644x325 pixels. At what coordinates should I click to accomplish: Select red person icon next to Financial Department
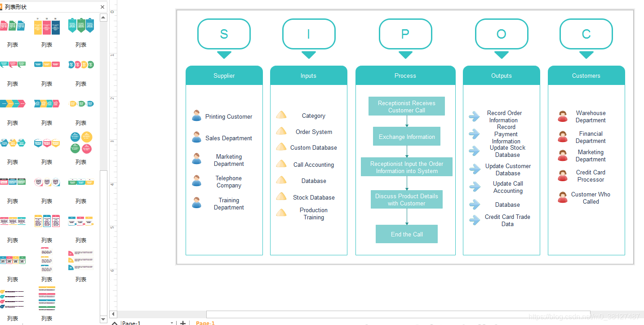tap(563, 137)
